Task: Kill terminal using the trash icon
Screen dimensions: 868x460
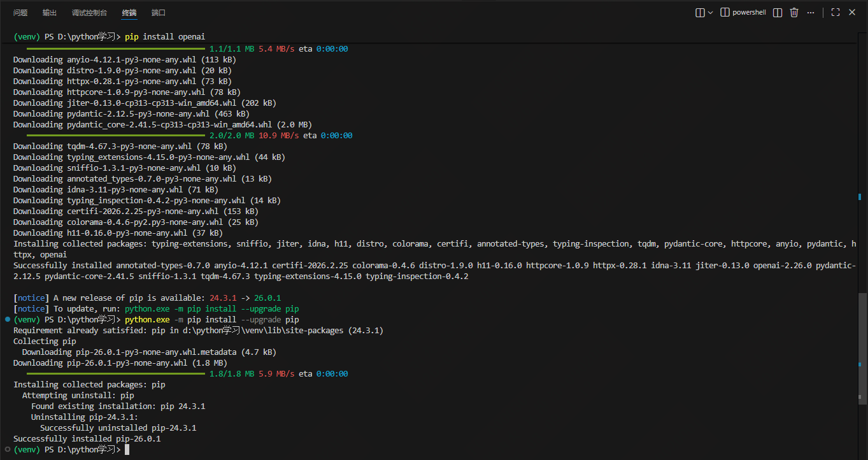Action: (794, 12)
